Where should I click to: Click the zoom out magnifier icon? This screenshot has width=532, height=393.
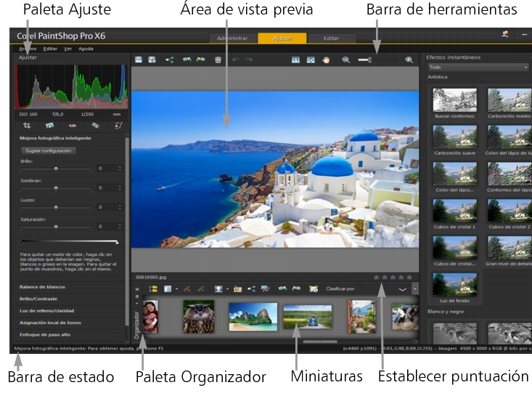click(346, 60)
